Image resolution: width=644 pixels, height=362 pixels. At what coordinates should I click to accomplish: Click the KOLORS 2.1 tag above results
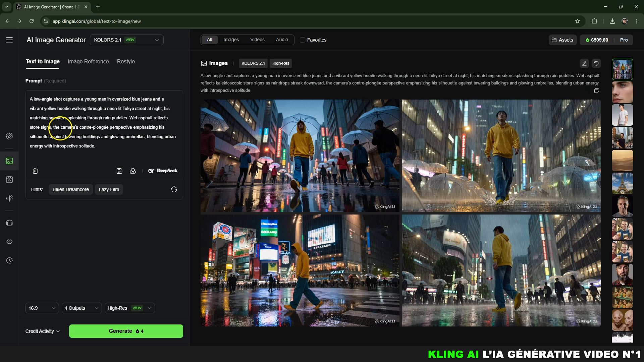pyautogui.click(x=253, y=63)
